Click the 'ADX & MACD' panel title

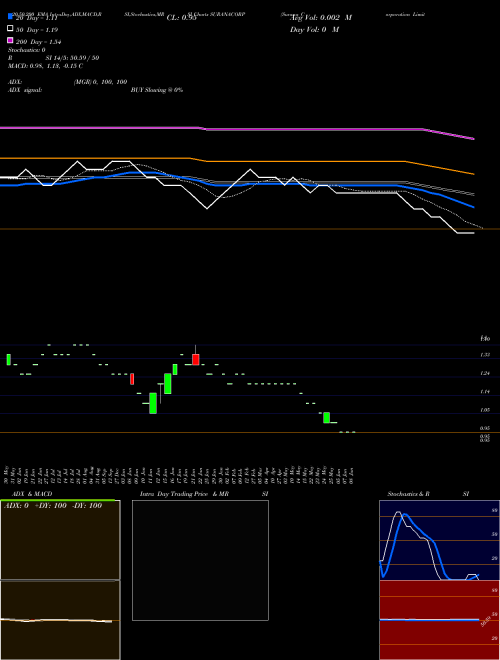point(32,494)
